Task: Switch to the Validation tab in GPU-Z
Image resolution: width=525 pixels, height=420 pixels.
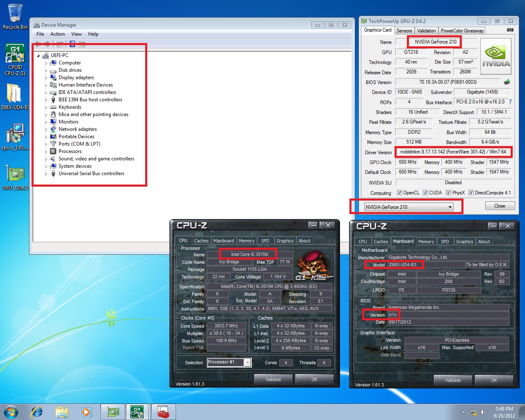Action: point(426,31)
